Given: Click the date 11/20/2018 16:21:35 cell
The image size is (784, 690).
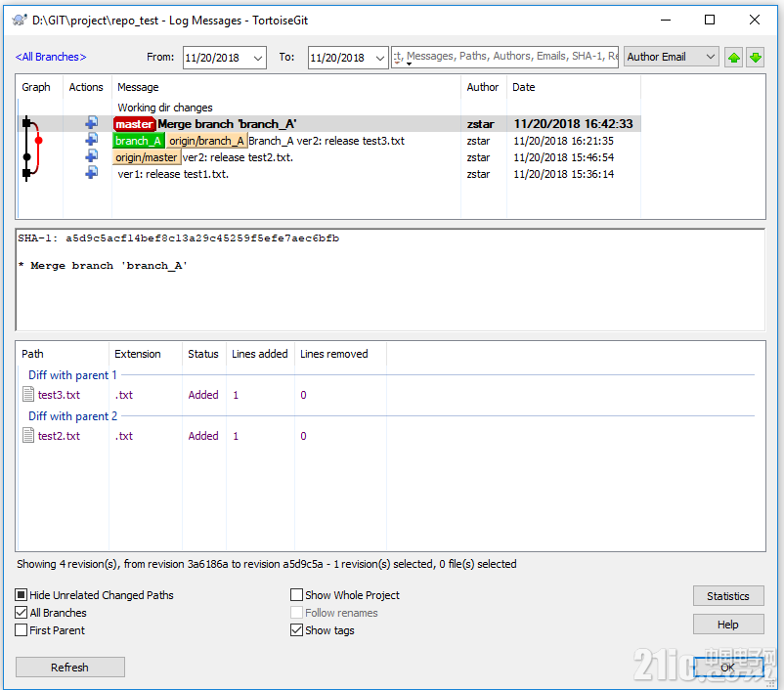Looking at the screenshot, I should click(x=563, y=141).
